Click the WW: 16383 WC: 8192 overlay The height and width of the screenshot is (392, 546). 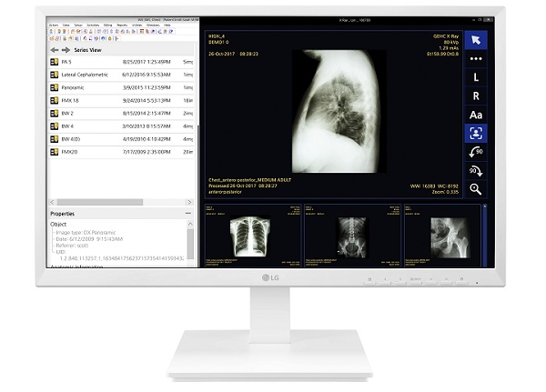click(x=434, y=186)
